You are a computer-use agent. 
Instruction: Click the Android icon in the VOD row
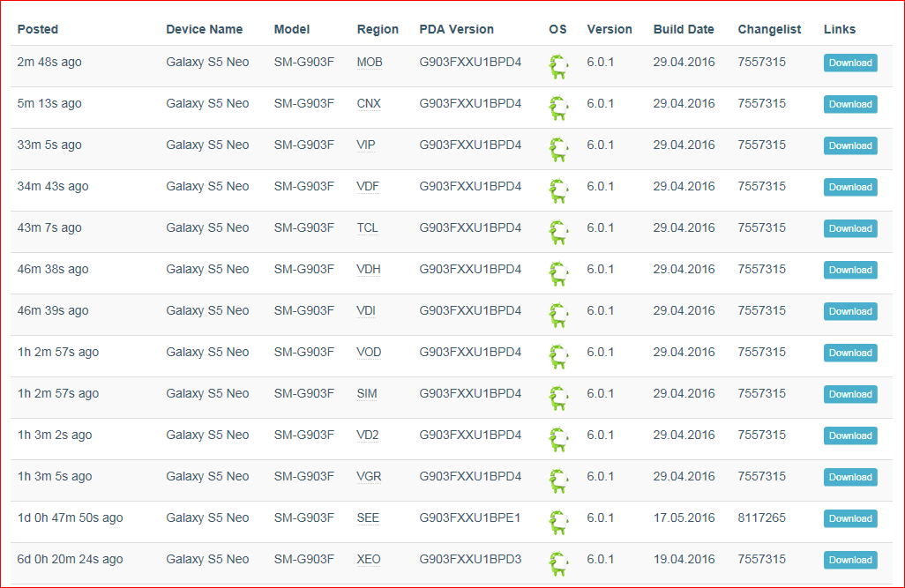click(x=558, y=357)
